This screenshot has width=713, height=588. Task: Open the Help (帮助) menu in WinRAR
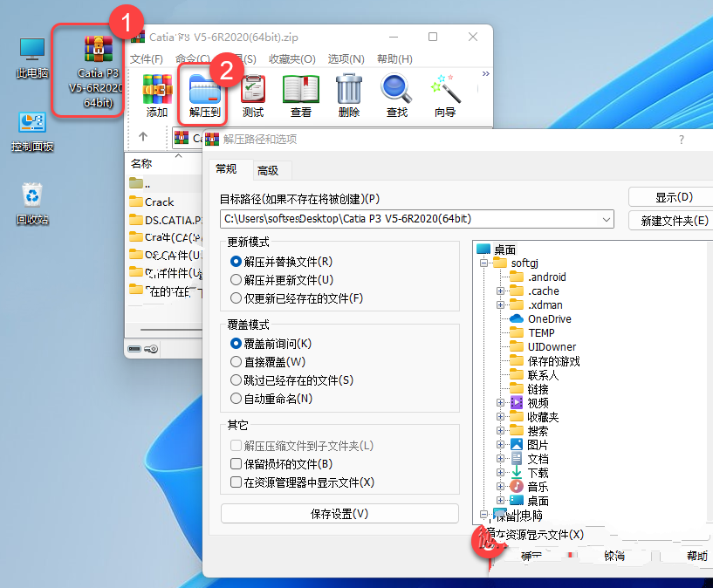coord(394,59)
